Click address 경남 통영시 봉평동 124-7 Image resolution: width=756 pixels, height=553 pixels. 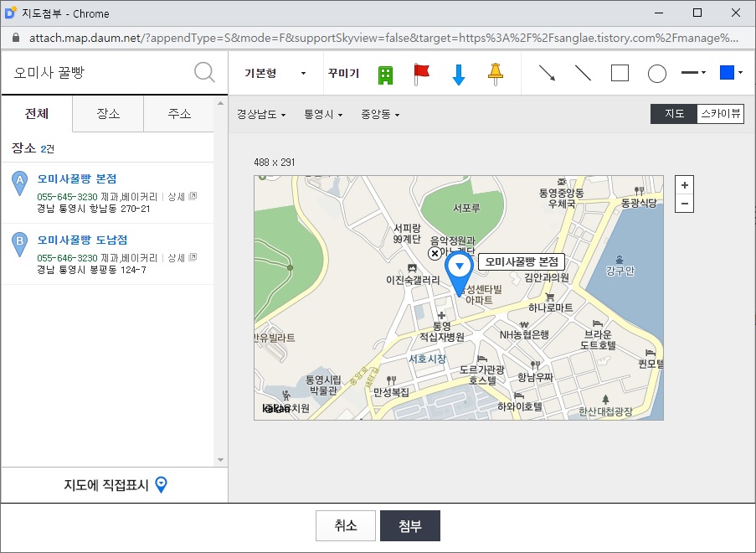[x=91, y=270]
